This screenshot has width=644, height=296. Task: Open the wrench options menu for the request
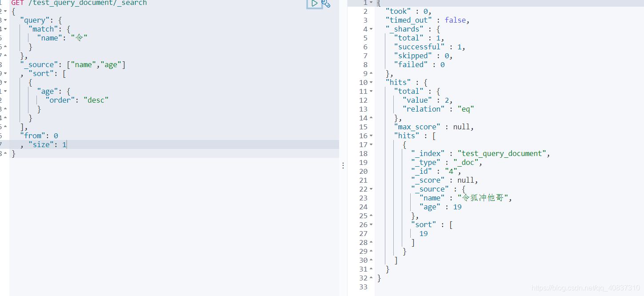tap(326, 4)
